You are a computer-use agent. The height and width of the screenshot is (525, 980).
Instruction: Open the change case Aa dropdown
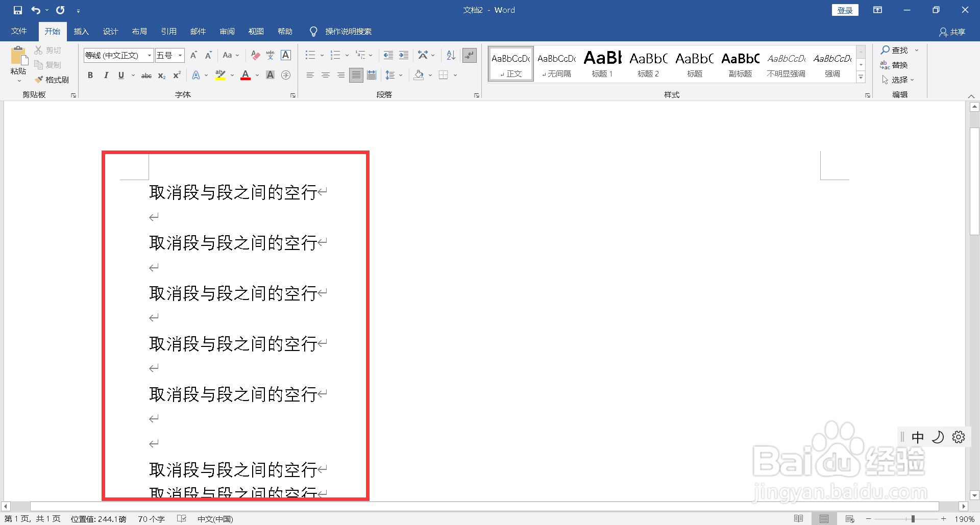pyautogui.click(x=231, y=55)
